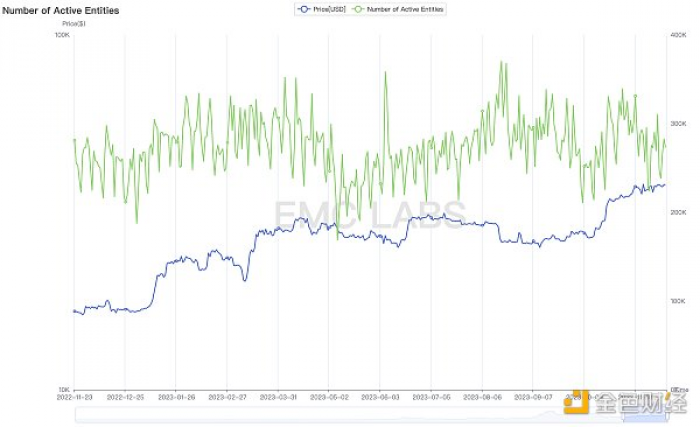Screen dimensions: 700x427
Task: Click the 2023-05-02 date label
Action: (x=329, y=397)
